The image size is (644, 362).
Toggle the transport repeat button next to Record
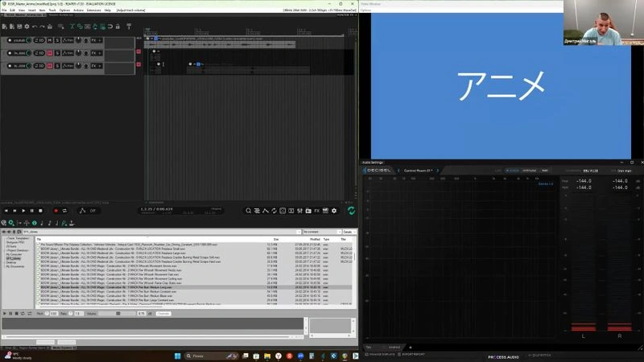pos(64,211)
